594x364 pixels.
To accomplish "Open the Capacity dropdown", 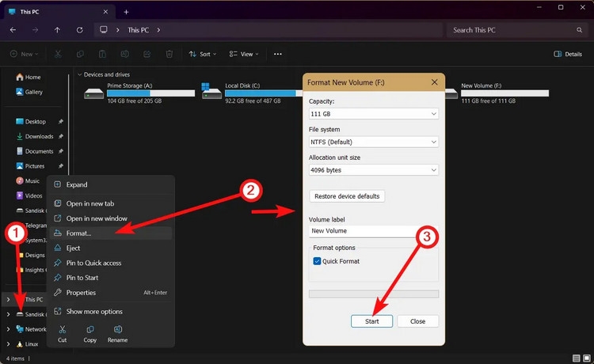I will (x=374, y=114).
